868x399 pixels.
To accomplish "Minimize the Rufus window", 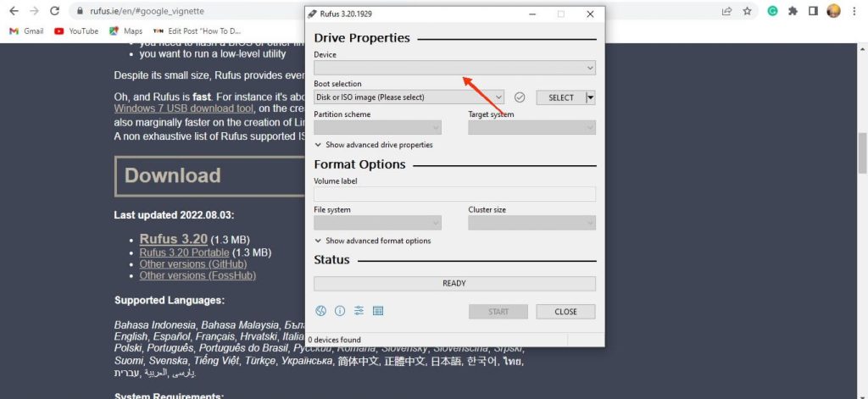I will [532, 14].
